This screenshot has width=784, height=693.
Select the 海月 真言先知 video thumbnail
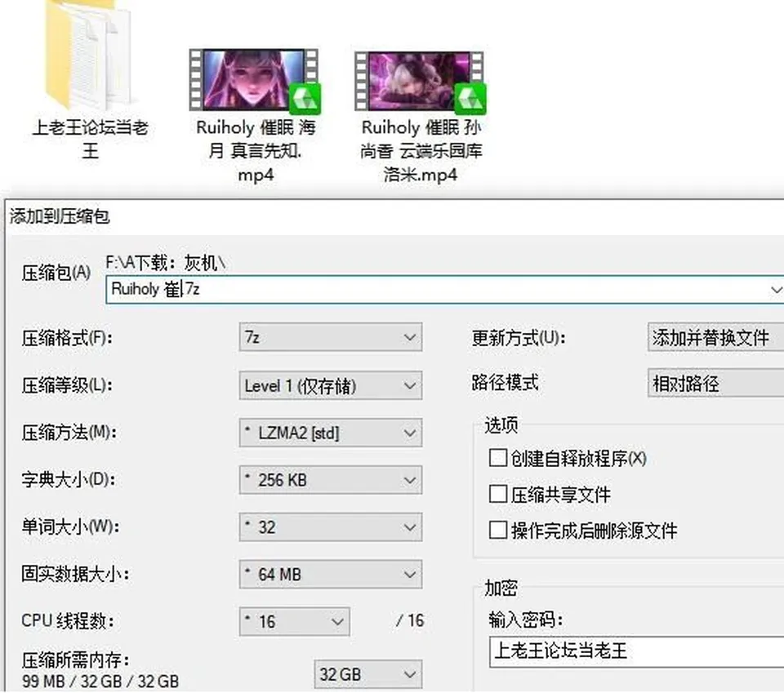[x=255, y=80]
